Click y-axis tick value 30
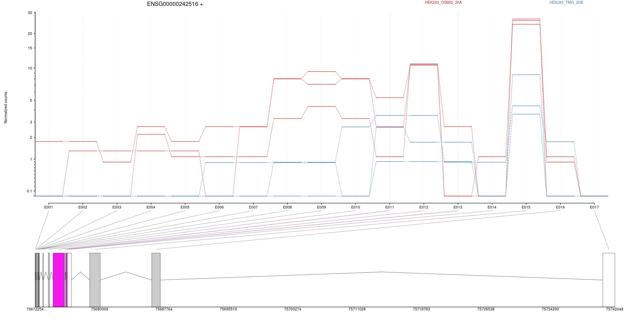Screen dimensions: 644x322 30,13
